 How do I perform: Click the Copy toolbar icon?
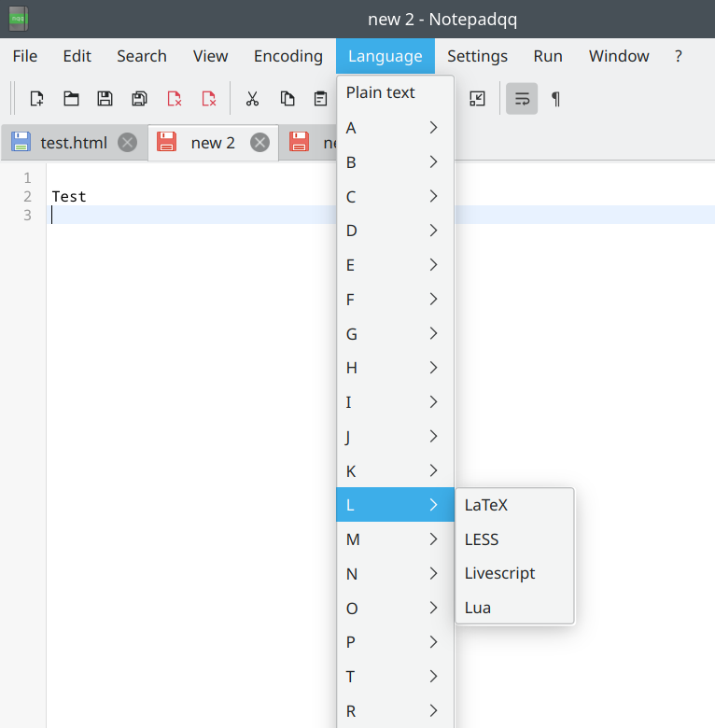click(287, 99)
